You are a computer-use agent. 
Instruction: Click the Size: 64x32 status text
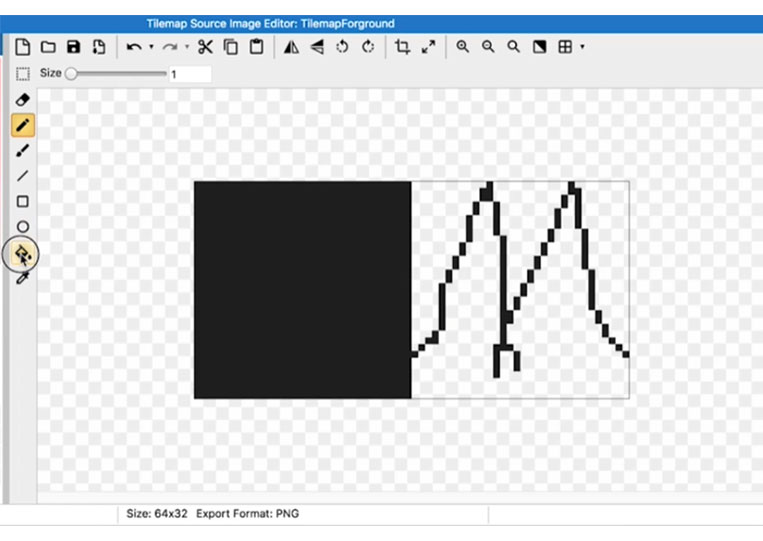(x=157, y=514)
